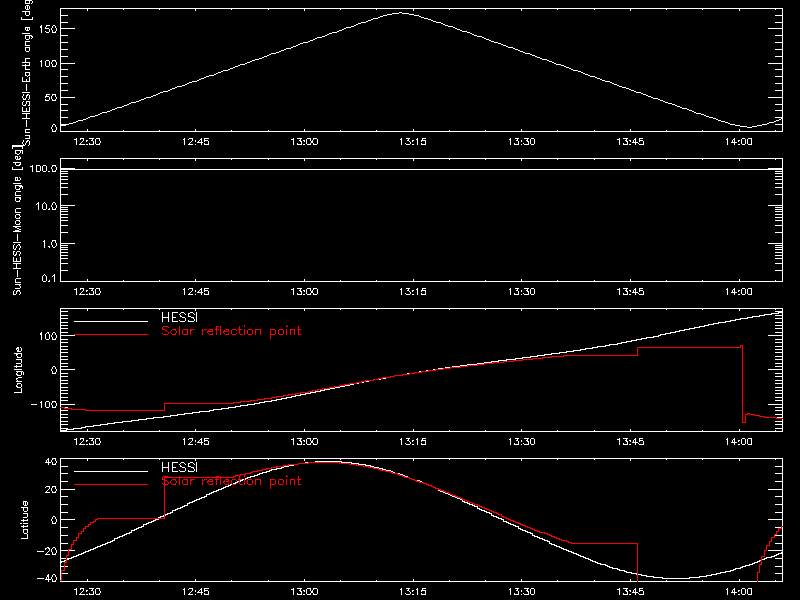The width and height of the screenshot is (800, 600).
Task: Click the 20 tick on Latitude plot
Action: [x=51, y=490]
